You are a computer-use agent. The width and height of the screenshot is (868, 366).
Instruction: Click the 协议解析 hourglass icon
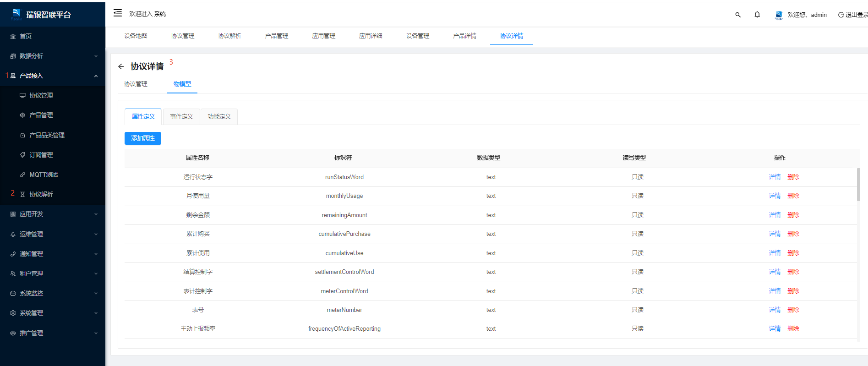(22, 194)
